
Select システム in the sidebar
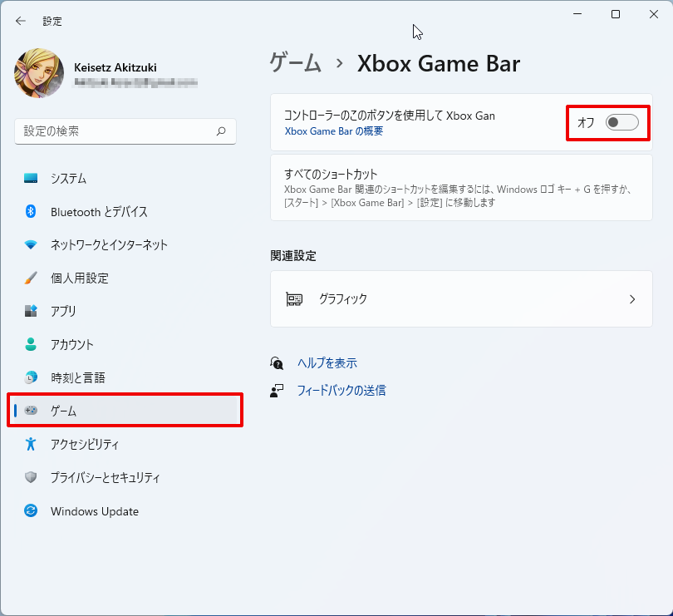point(125,178)
